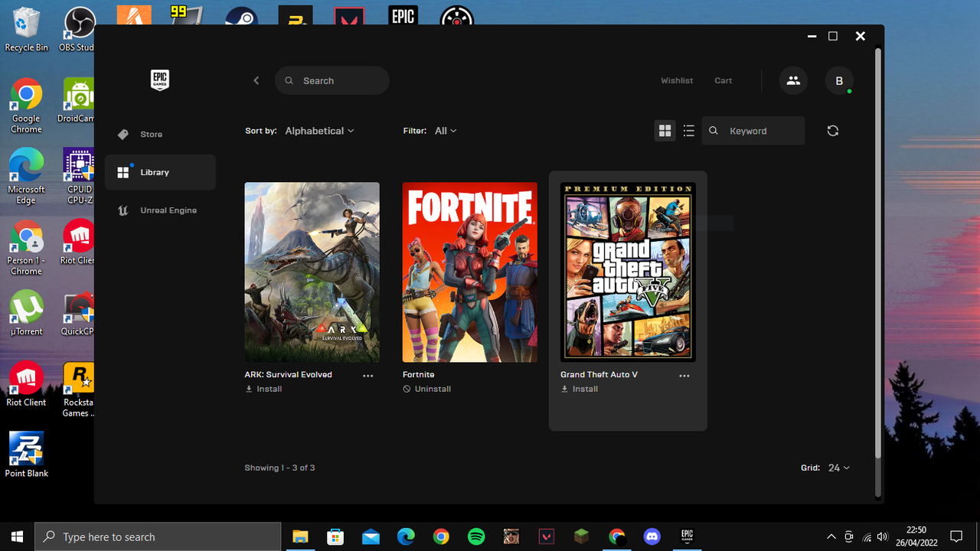Expand the Grid: 24 dropdown

[x=839, y=468]
